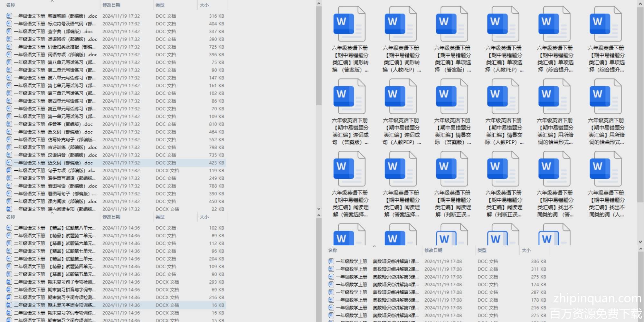Select Word icon of 找出不同类的词（答...file
The image size is (644, 322).
554,169
